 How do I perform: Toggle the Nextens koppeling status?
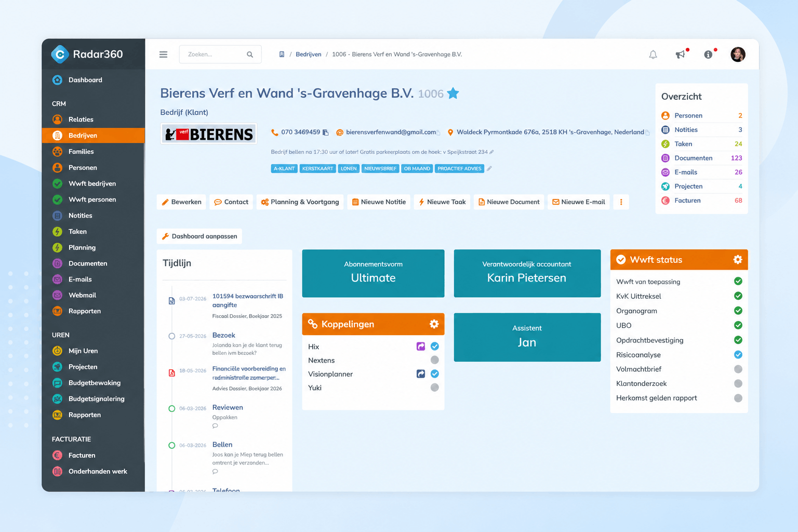point(435,360)
